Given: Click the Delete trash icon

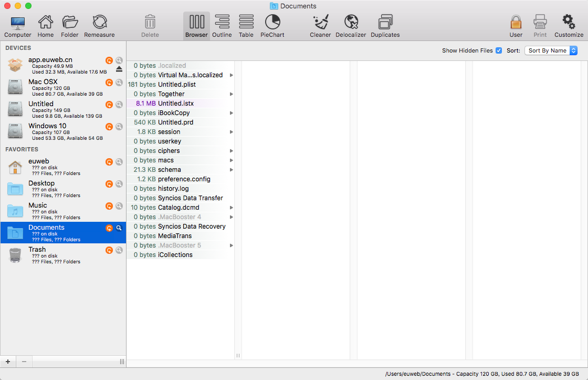Looking at the screenshot, I should tap(150, 26).
